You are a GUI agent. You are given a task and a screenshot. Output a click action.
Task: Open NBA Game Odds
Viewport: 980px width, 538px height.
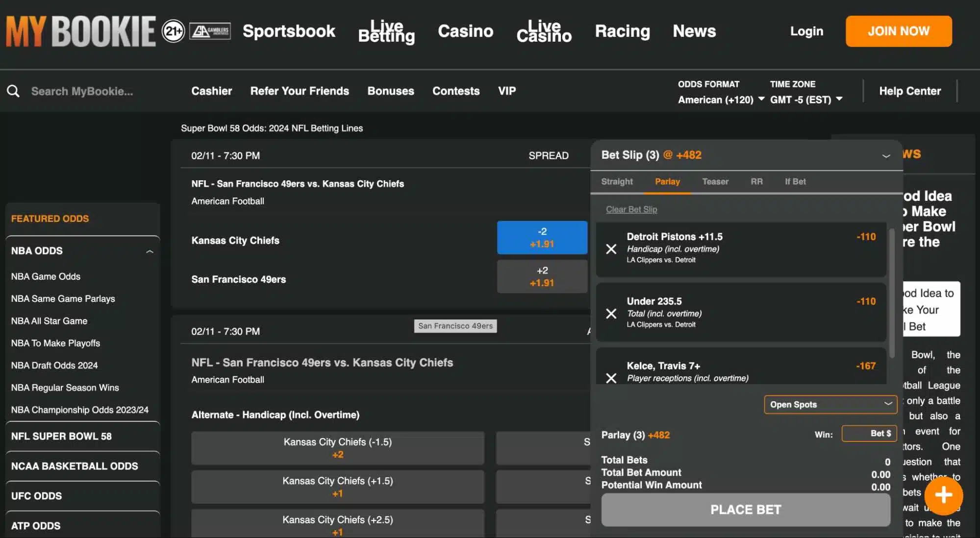coord(46,276)
